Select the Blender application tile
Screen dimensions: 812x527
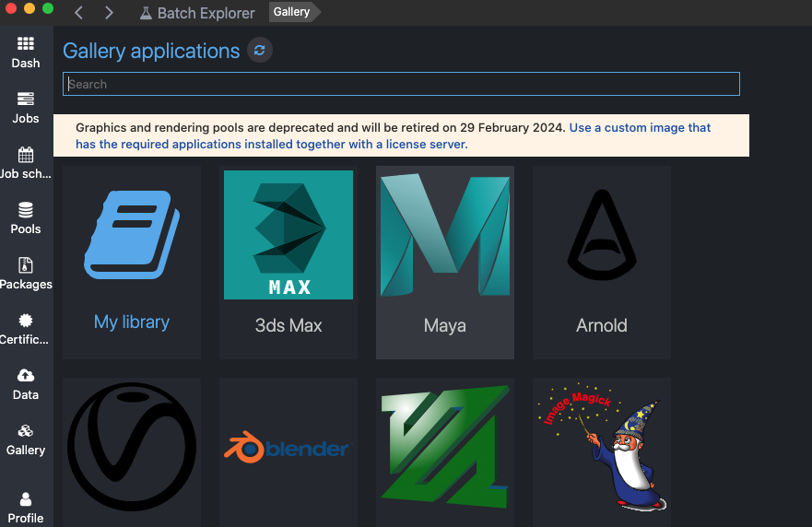coord(288,452)
